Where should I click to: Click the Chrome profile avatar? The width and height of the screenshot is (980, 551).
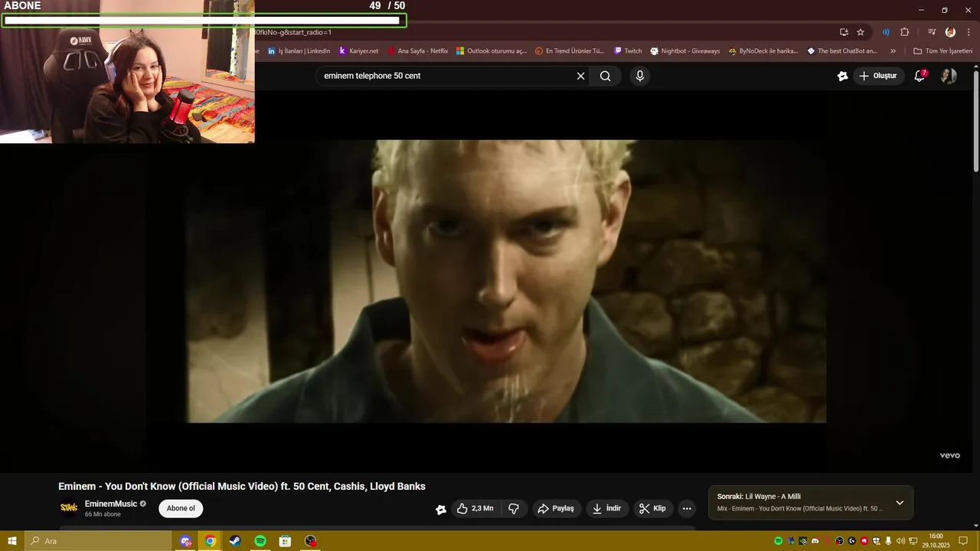(950, 32)
